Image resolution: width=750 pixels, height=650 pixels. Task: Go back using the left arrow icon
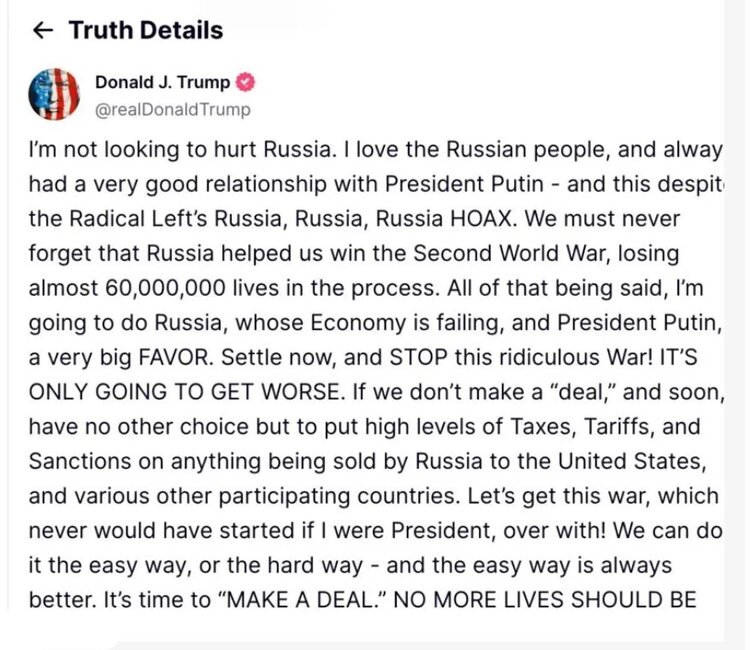[x=43, y=31]
